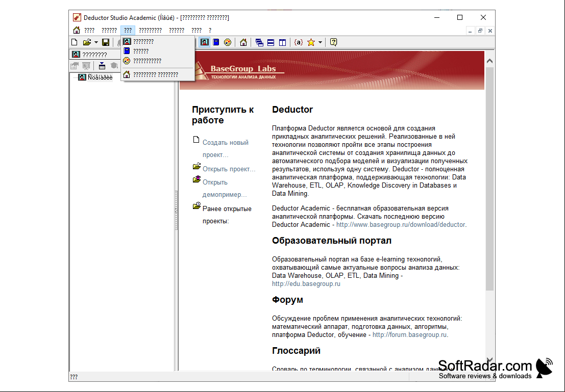Click the blue book icon in the toolbar
Viewport: 565px width, 392px height.
click(x=216, y=42)
